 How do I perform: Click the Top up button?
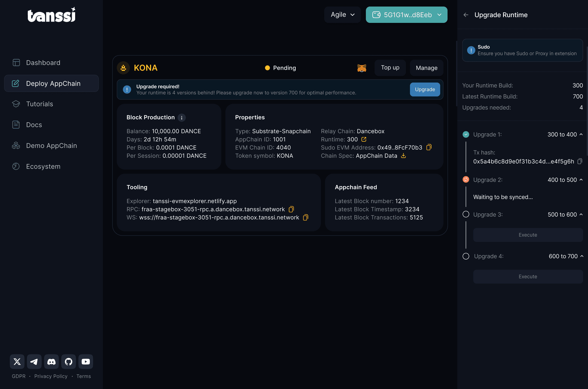pos(390,68)
